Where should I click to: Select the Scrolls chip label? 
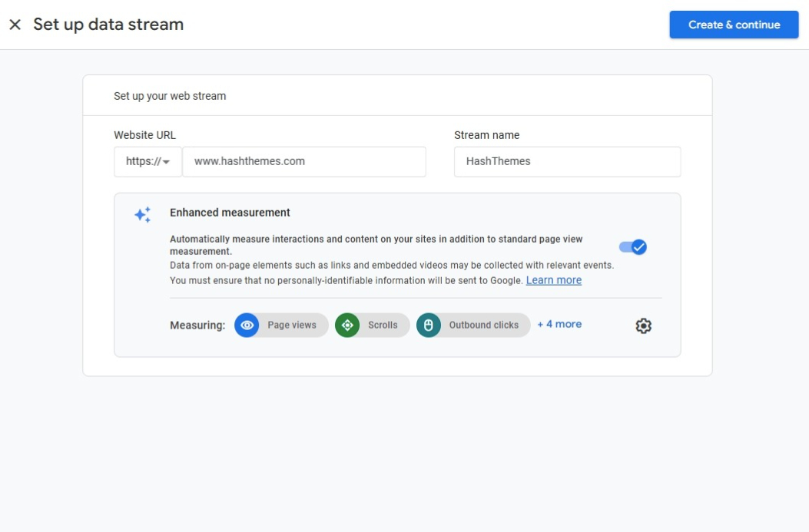(383, 325)
